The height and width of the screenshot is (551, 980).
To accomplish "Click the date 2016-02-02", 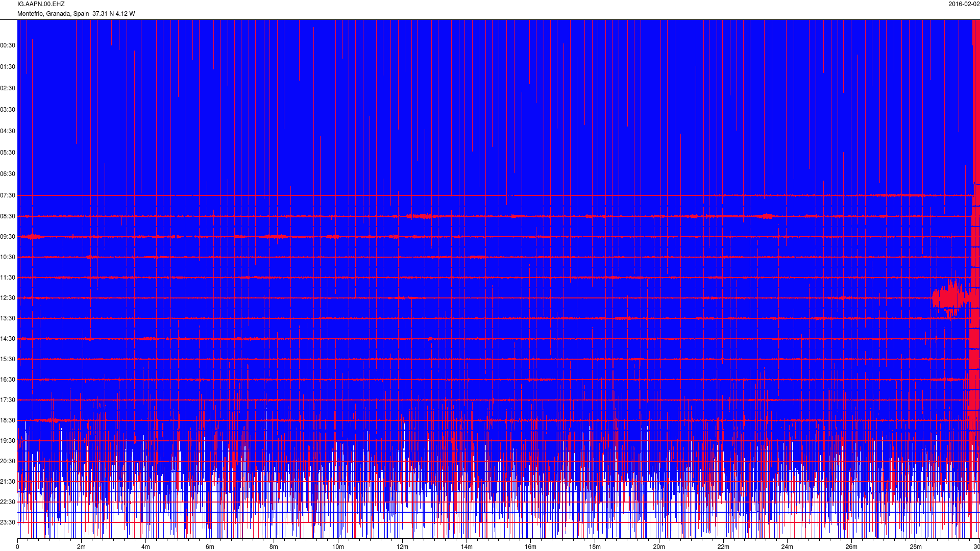I will (x=964, y=4).
